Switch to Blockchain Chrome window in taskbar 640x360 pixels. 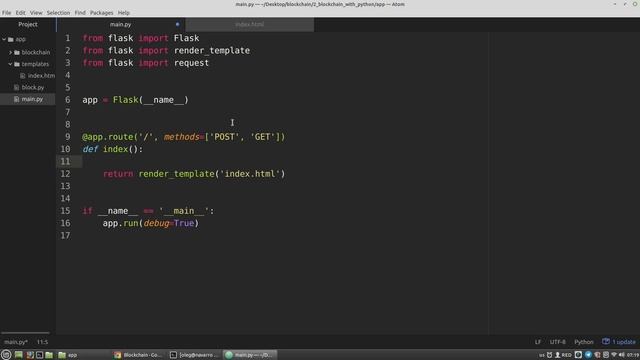coord(138,355)
